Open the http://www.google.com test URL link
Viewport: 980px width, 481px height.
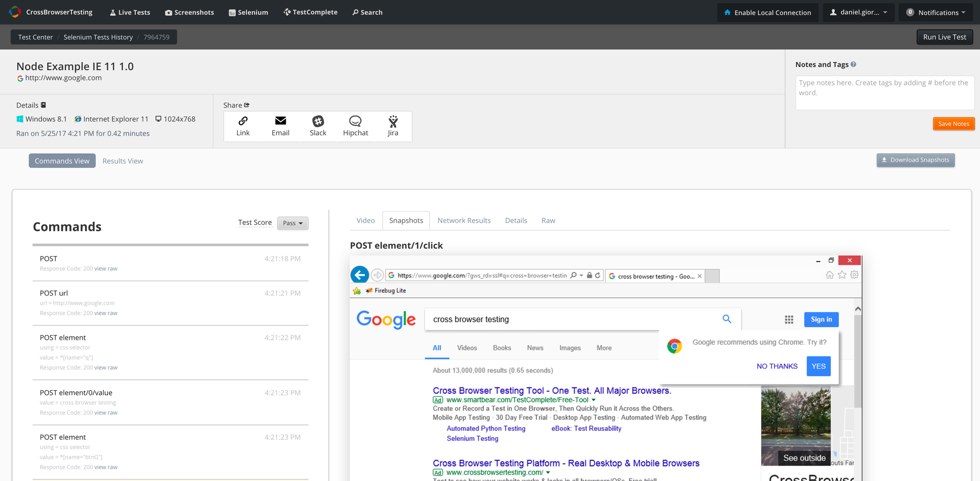(x=63, y=78)
